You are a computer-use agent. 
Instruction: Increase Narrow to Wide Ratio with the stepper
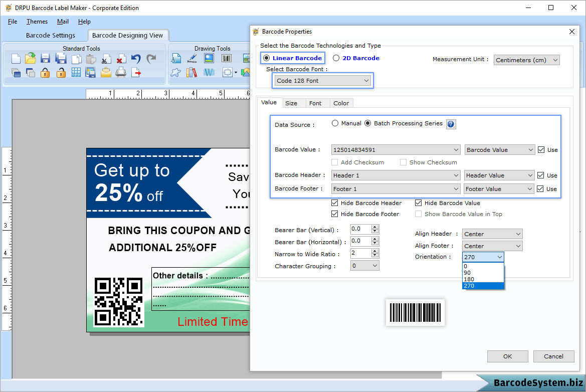click(x=374, y=251)
